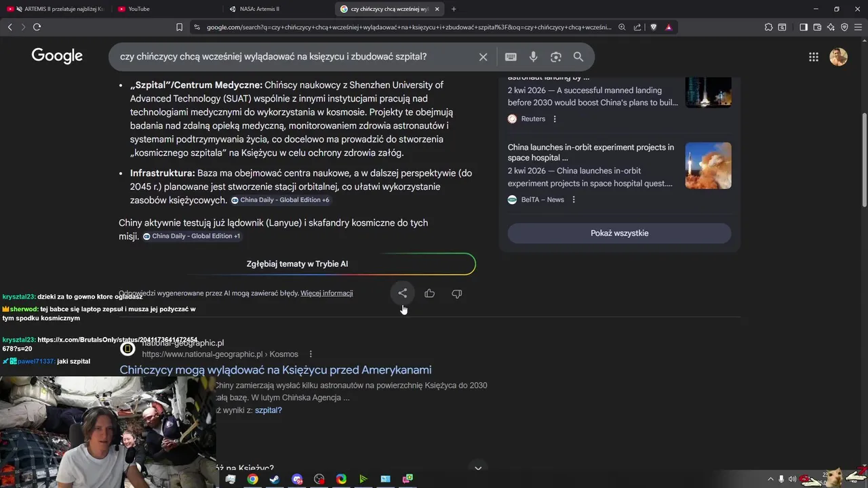Open the on-screen keyboard input tool

click(511, 57)
